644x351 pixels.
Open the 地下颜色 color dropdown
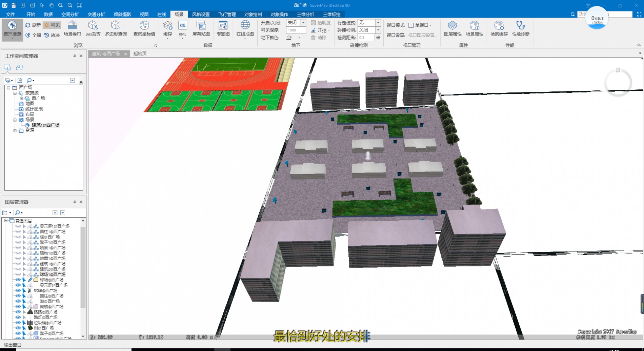click(299, 38)
